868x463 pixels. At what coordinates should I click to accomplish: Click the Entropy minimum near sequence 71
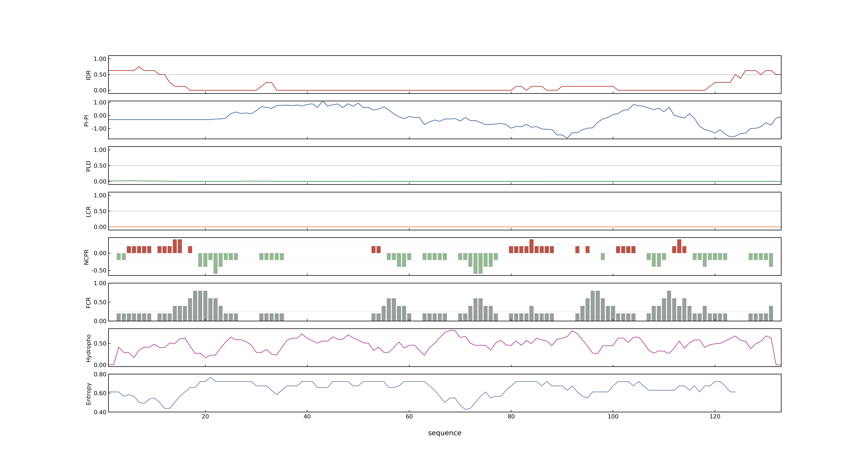pos(465,409)
